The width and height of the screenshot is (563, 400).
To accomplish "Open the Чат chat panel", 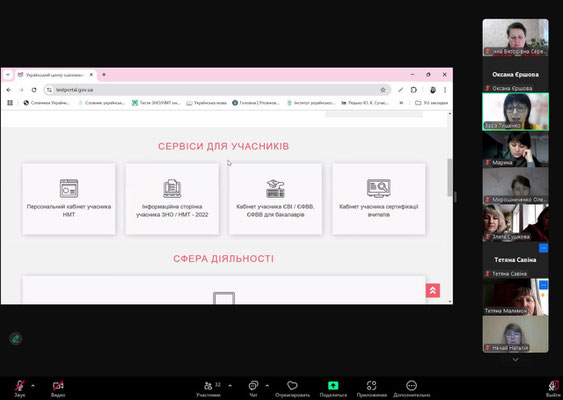I will pyautogui.click(x=253, y=389).
